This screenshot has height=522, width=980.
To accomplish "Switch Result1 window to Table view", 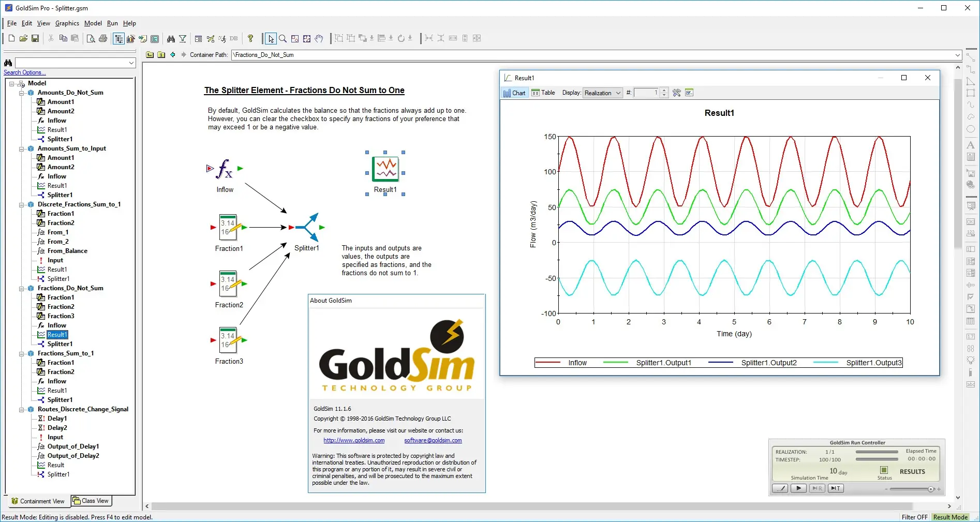I will pos(543,93).
